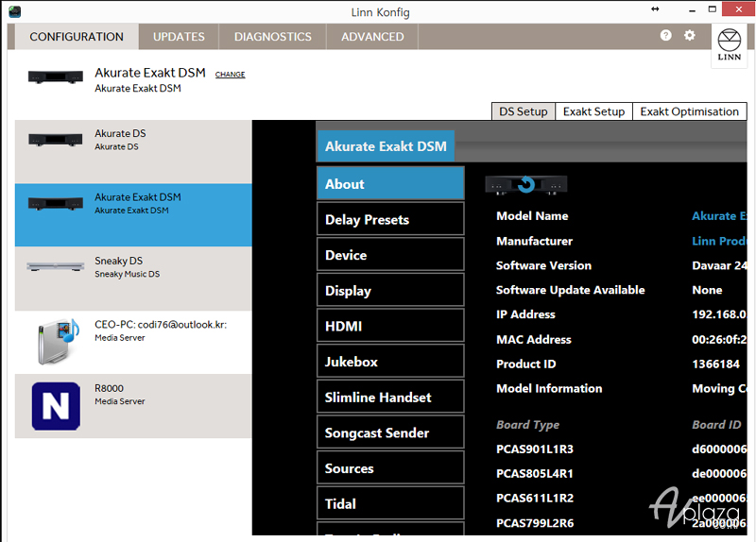Click the refresh icon above Model Name
Screen dimensions: 756x542
point(526,184)
